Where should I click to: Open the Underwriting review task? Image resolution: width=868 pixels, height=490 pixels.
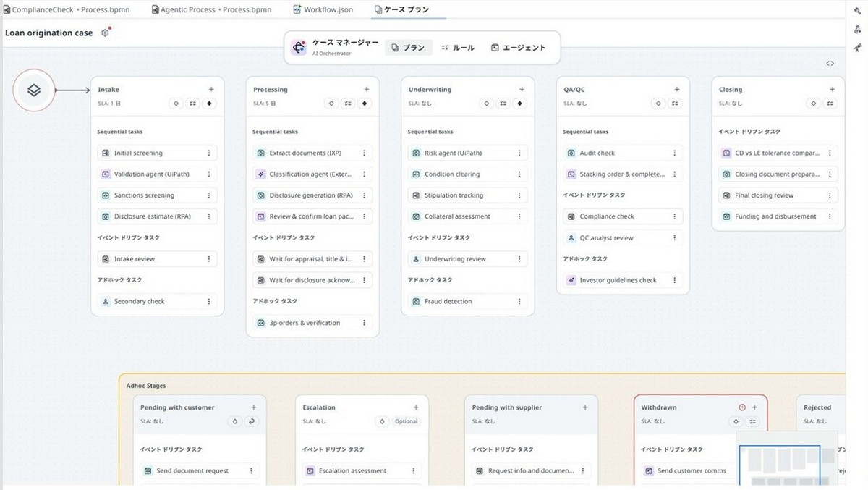pos(468,259)
